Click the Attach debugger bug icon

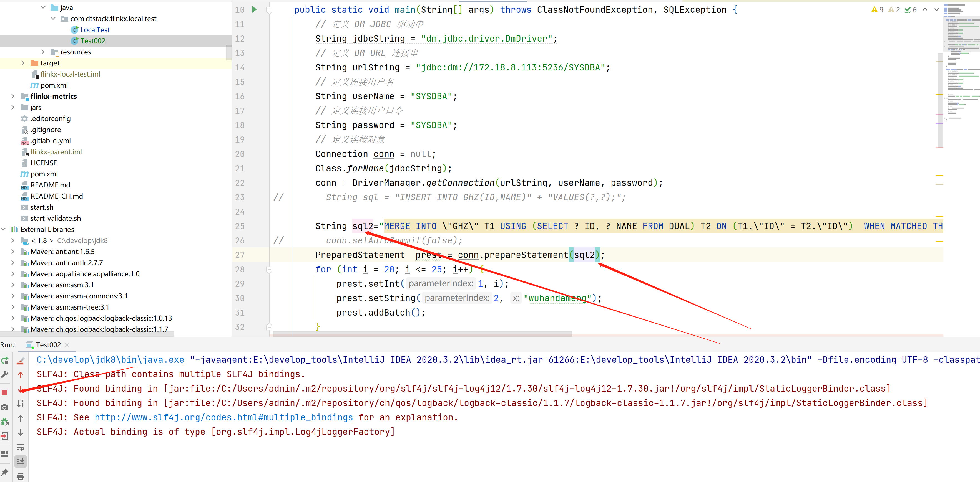pos(4,422)
